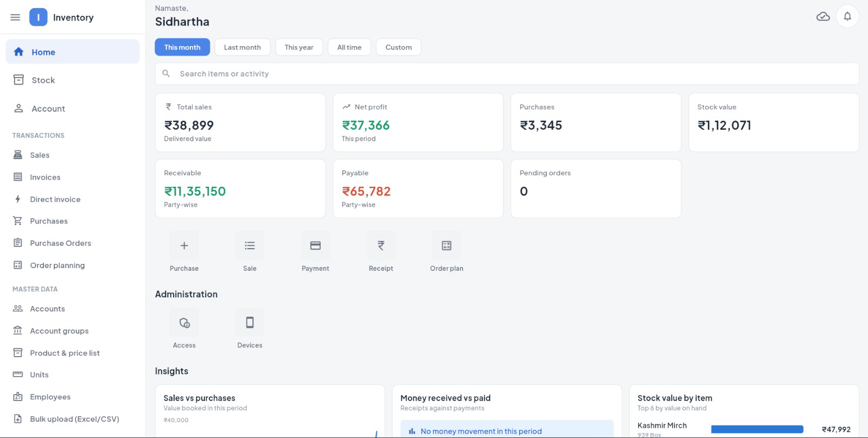Open Stock in sidebar
Screen dimensions: 868x438
point(73,80)
